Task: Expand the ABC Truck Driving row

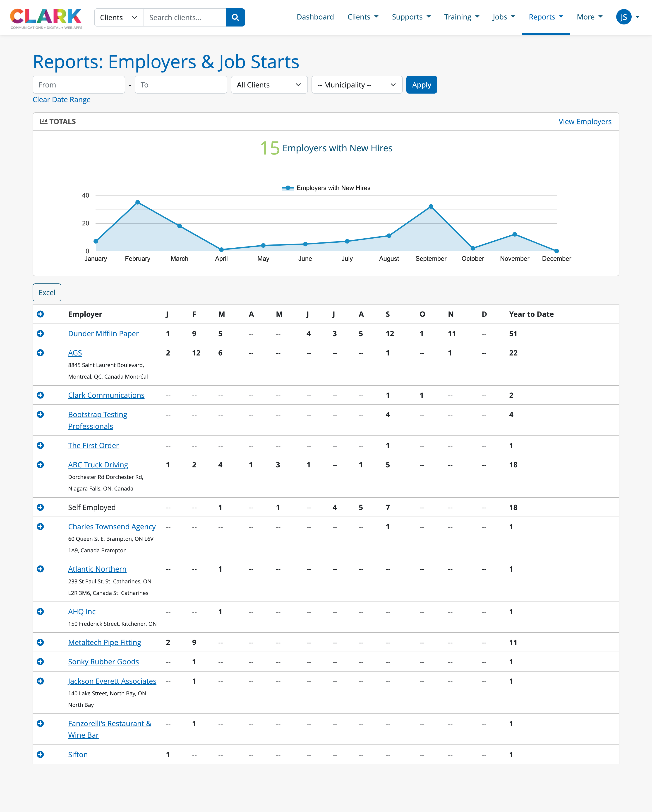Action: [40, 465]
